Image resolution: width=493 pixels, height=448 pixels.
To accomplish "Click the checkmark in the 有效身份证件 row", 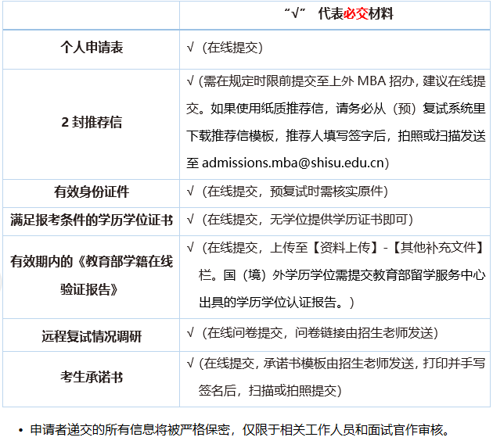I will [x=191, y=192].
